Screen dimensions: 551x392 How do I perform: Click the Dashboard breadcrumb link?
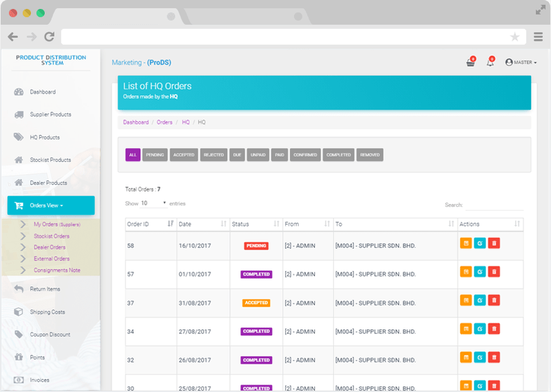point(136,122)
